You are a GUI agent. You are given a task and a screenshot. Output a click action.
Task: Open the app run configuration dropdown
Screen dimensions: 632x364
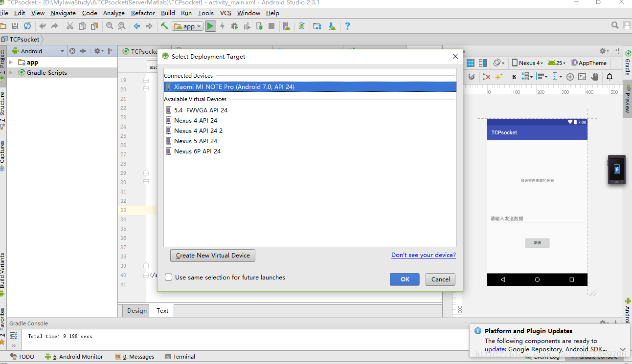[x=187, y=26]
